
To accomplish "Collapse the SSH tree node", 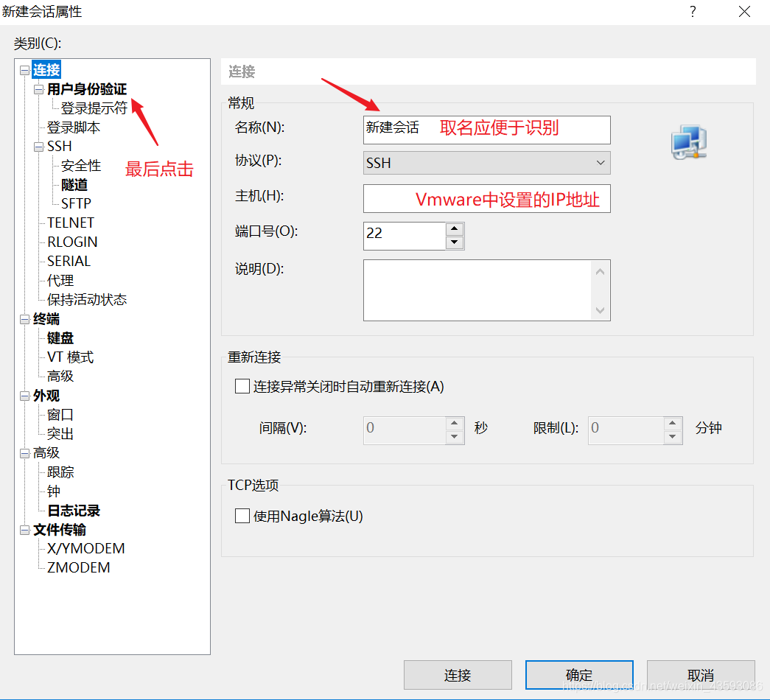I will 39,147.
